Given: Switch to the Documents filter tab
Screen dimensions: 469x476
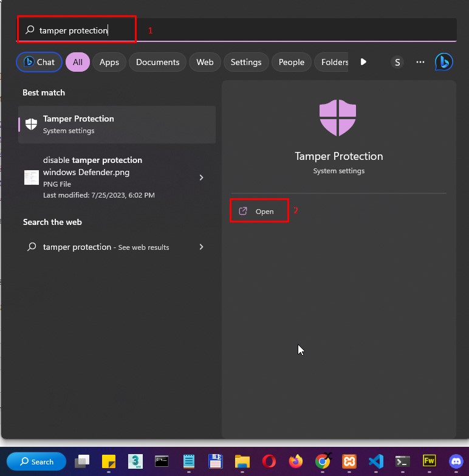Looking at the screenshot, I should click(x=157, y=62).
